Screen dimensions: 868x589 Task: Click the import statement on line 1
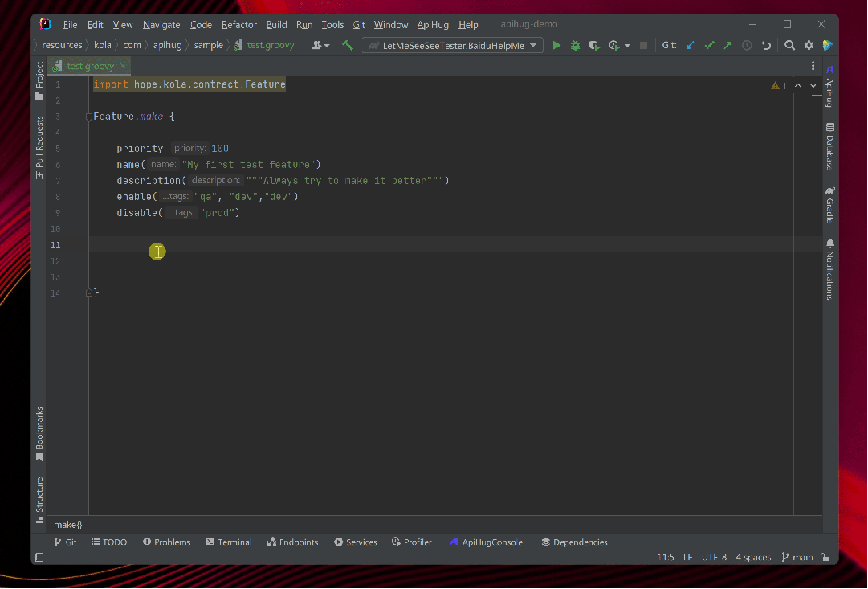[189, 84]
